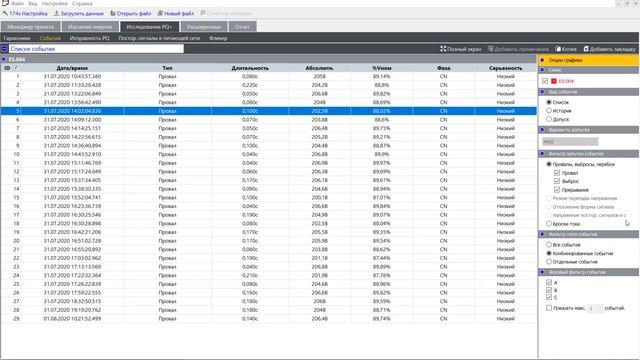This screenshot has height=360, width=640.
Task: Switch to the Исследование PQ tab
Action: pyautogui.click(x=149, y=27)
